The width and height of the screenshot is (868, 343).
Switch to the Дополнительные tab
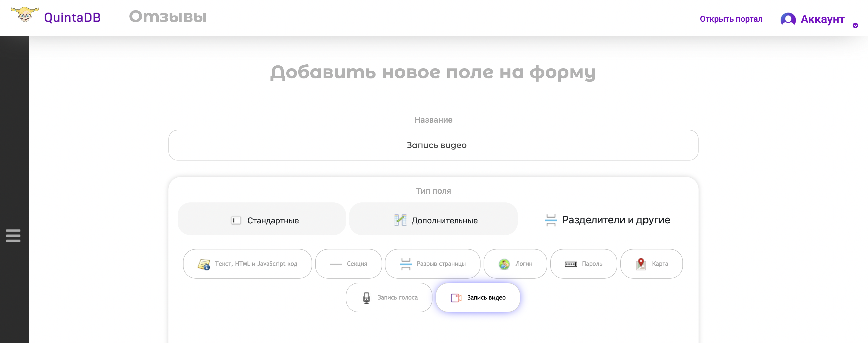pos(433,219)
